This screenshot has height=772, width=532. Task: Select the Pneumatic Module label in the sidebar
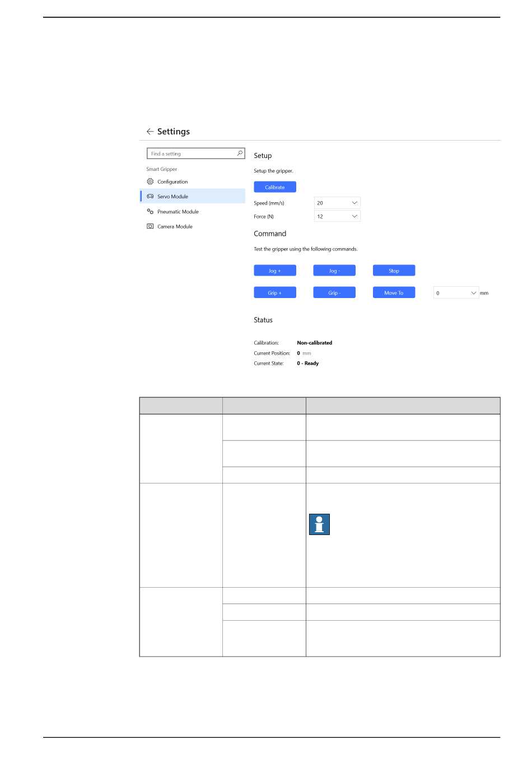[178, 212]
